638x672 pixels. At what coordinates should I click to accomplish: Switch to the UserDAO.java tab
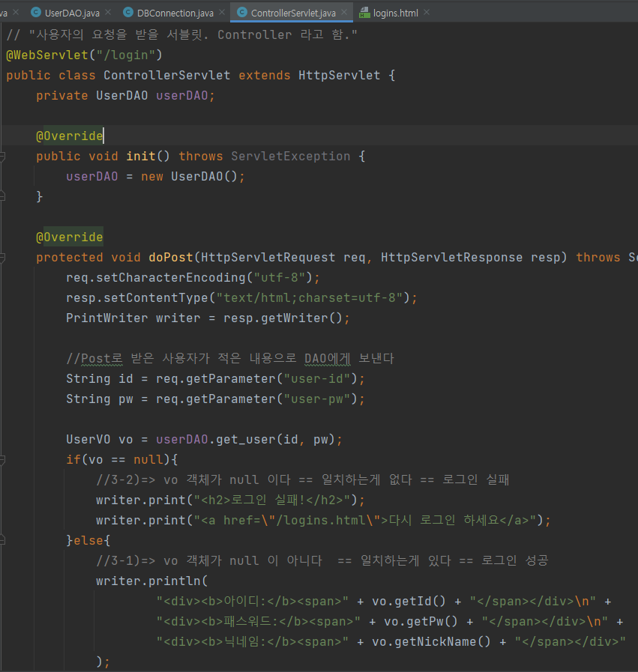point(72,13)
